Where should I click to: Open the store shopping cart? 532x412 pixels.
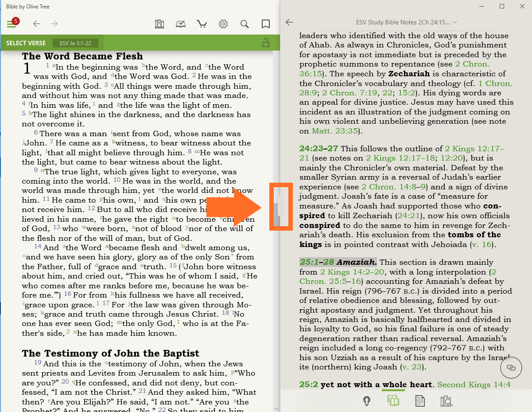click(x=202, y=24)
